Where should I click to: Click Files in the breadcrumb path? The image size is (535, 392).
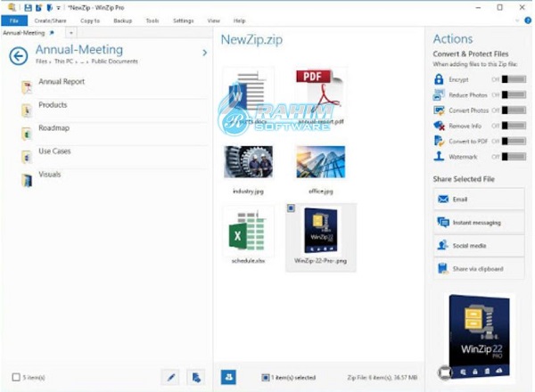pos(41,61)
